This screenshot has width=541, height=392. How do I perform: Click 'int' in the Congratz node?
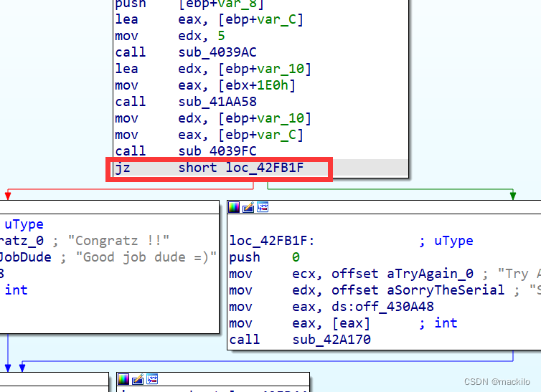(17, 290)
